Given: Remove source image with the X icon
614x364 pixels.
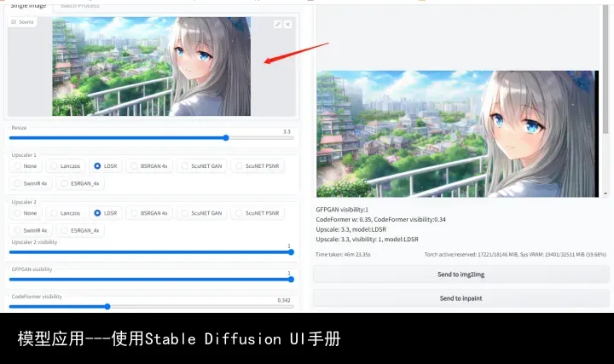Looking at the screenshot, I should pyautogui.click(x=288, y=25).
